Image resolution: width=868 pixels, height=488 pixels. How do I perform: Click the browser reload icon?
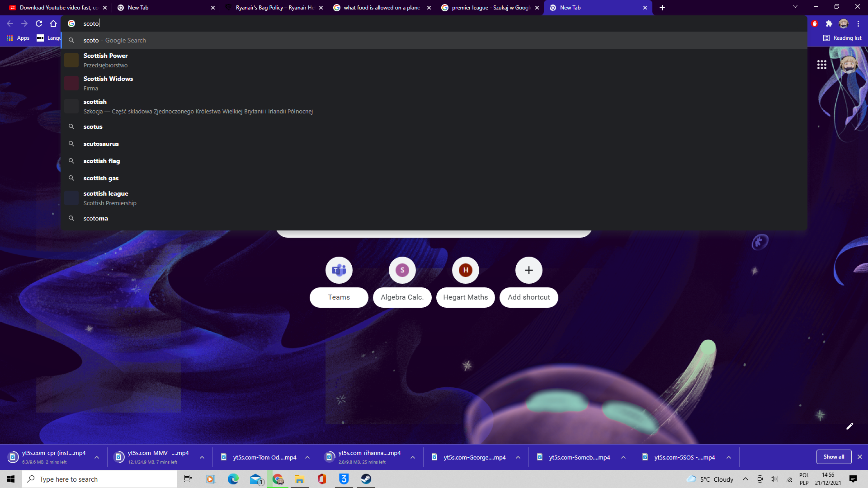coord(39,23)
